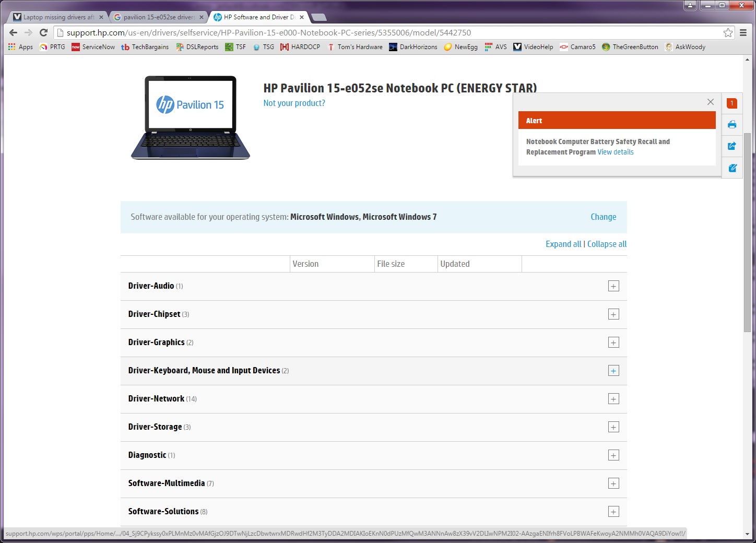Screen dimensions: 756x543
Task: Open the DarkHorizons bookmark
Action: tap(413, 47)
